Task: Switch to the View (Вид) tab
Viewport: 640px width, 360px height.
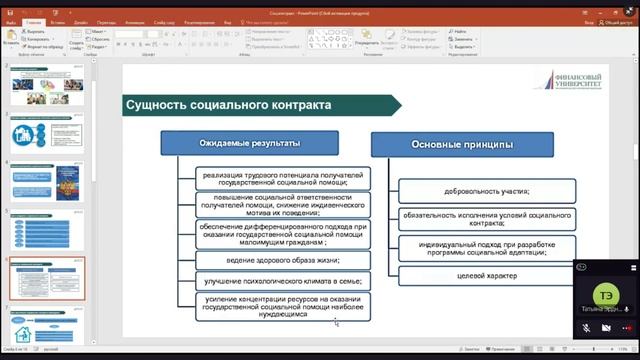Action: pyautogui.click(x=228, y=22)
